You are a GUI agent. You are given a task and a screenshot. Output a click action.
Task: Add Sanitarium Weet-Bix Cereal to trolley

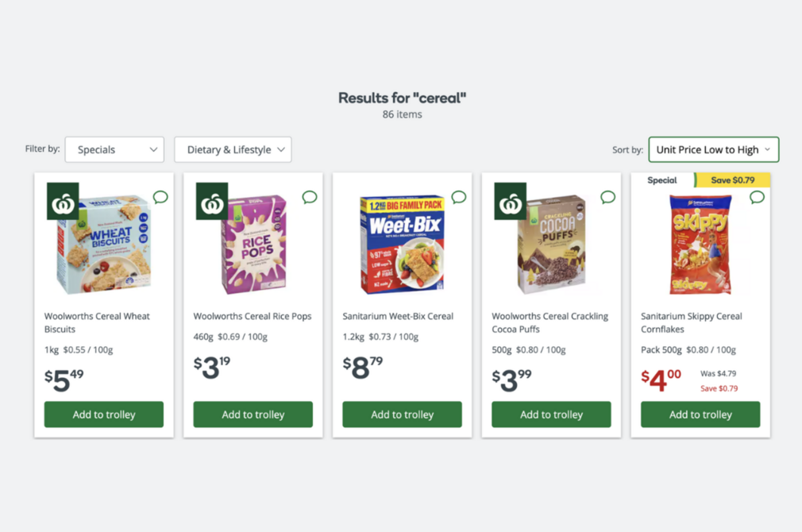[x=402, y=414]
